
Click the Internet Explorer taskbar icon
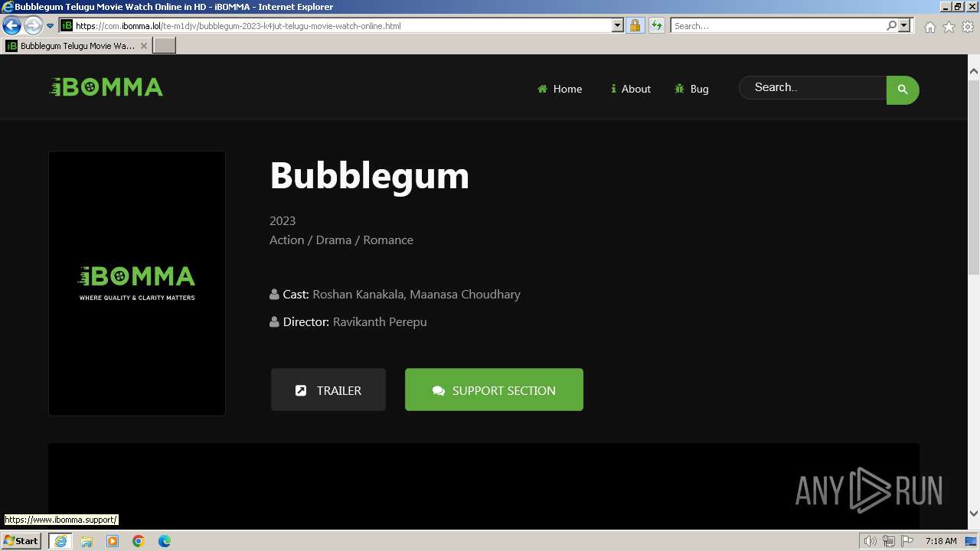coord(60,541)
